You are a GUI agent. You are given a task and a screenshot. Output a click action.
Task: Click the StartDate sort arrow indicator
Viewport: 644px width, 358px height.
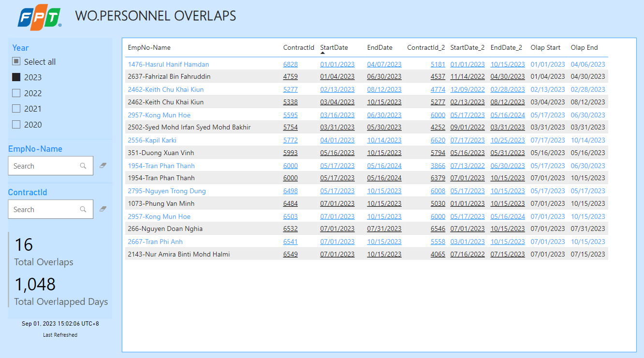322,53
